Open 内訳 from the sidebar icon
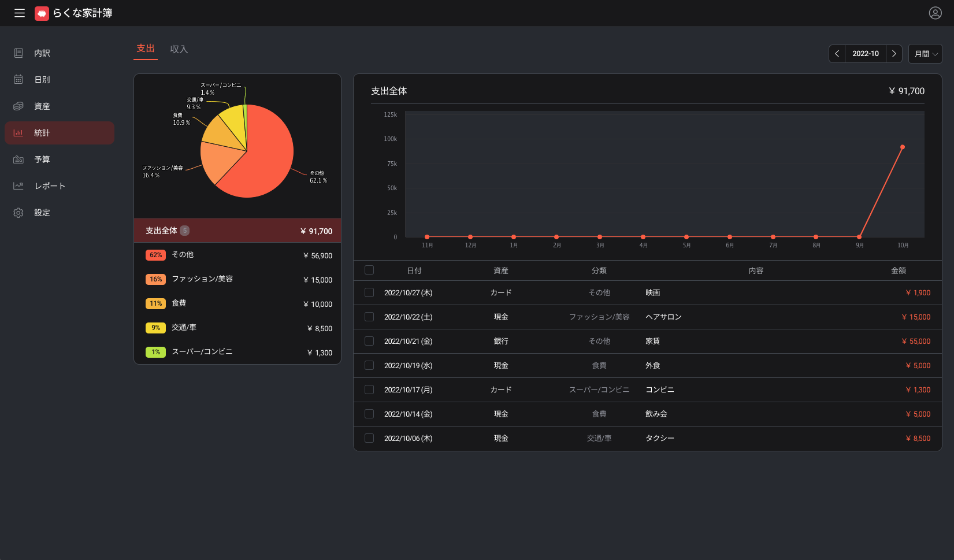The image size is (954, 560). [x=18, y=53]
